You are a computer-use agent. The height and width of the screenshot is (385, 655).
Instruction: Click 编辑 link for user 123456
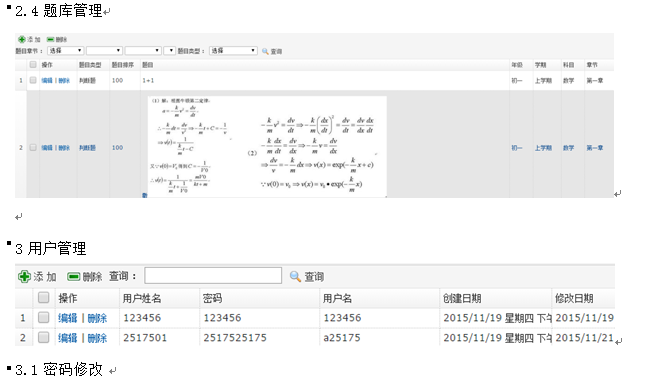[x=68, y=318]
